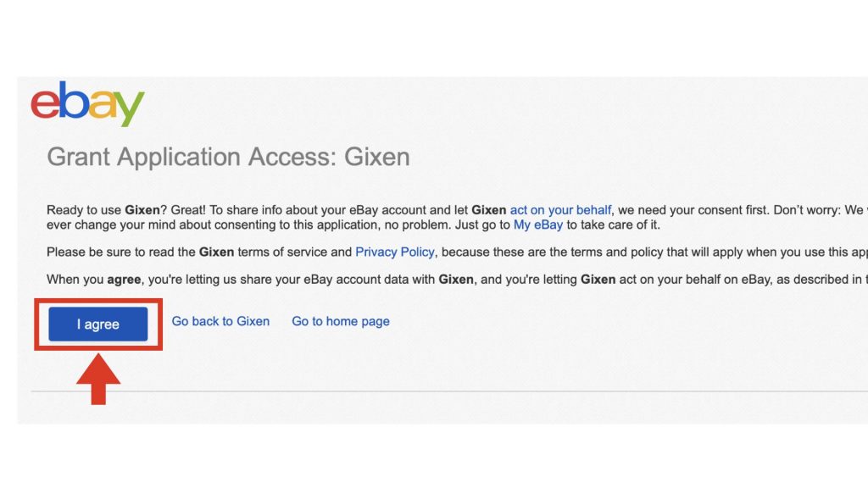The image size is (868, 488).
Task: Click the green letter y in eBay logo
Action: coord(131,108)
